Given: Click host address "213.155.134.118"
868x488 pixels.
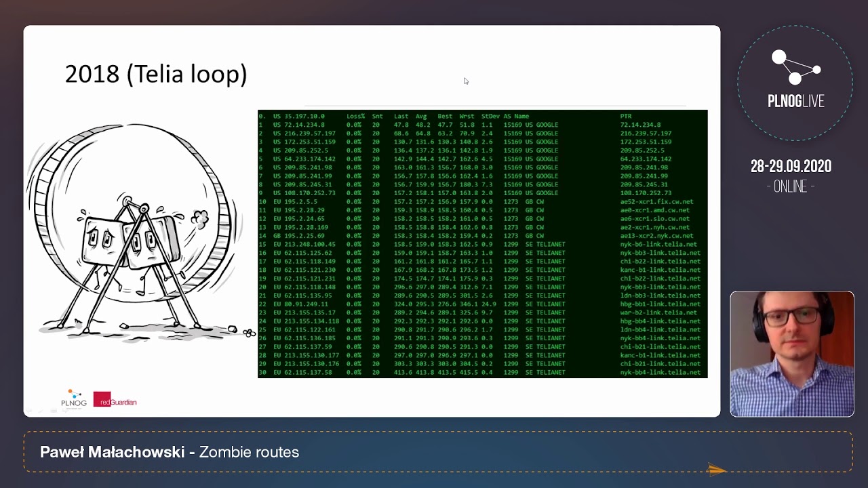Looking at the screenshot, I should click(312, 321).
